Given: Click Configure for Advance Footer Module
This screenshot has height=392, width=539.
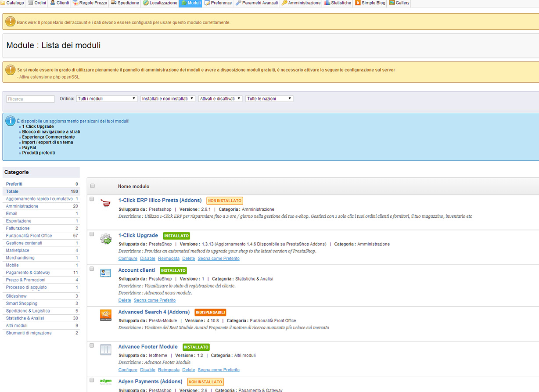Looking at the screenshot, I should click(x=128, y=370).
